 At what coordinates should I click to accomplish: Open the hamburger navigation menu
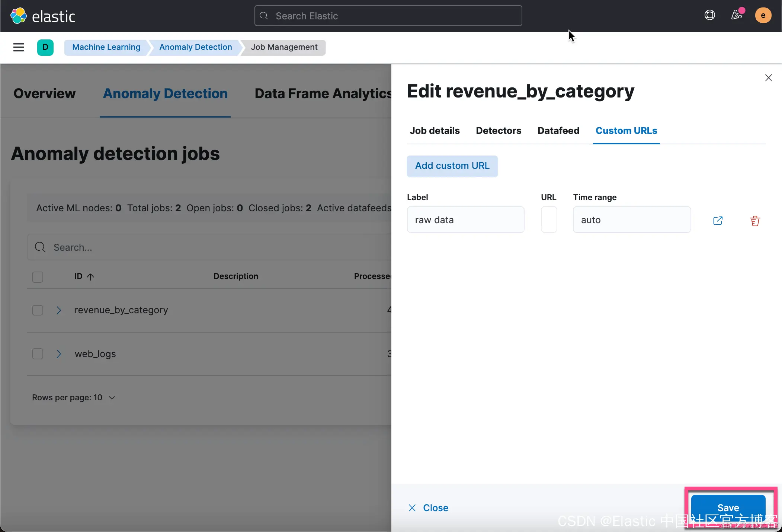(x=18, y=47)
